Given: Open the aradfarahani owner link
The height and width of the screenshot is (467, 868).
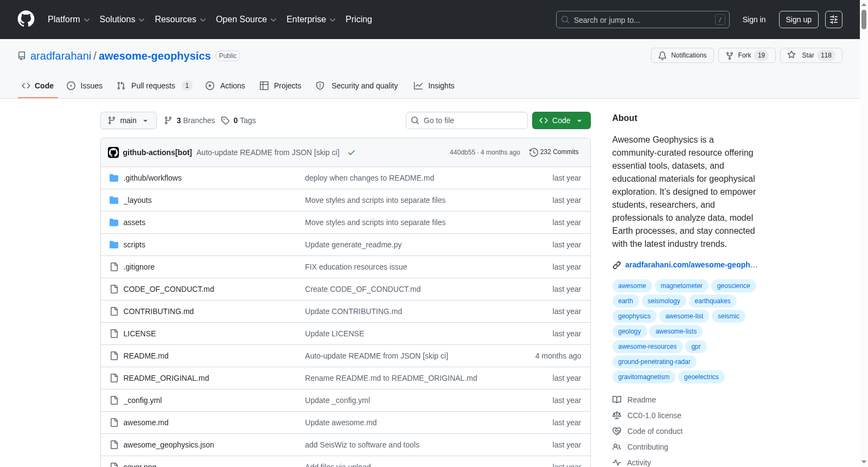Looking at the screenshot, I should click(x=61, y=56).
